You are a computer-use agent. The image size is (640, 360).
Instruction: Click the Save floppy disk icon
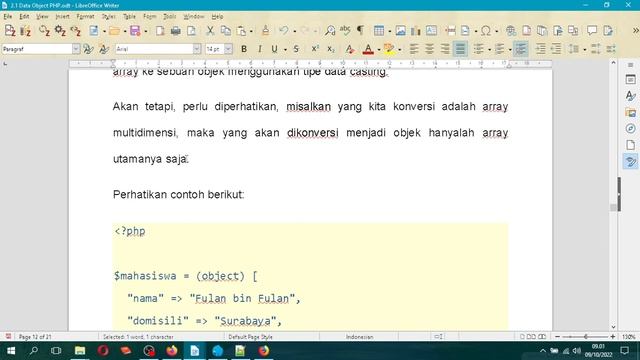tap(135, 31)
